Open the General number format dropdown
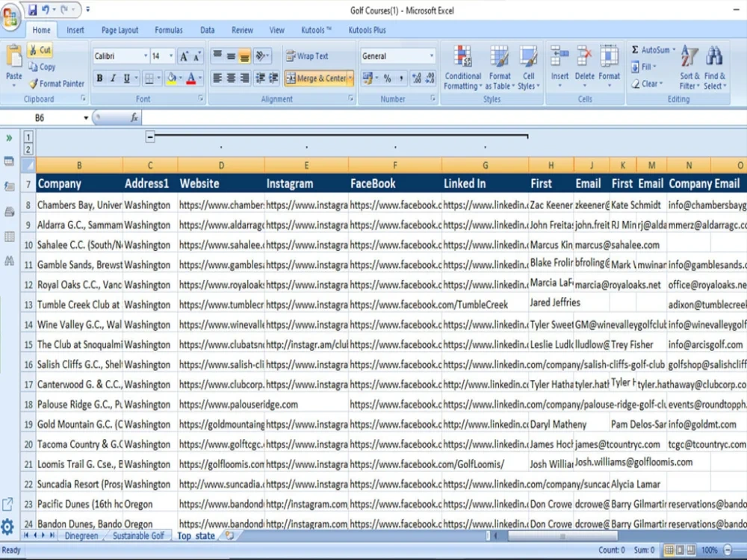This screenshot has height=560, width=747. (431, 56)
